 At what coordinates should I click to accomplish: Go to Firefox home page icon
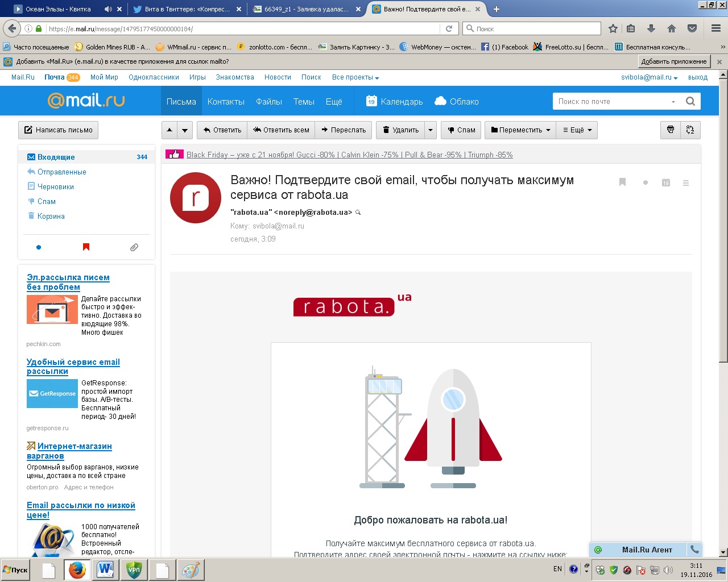pos(672,28)
